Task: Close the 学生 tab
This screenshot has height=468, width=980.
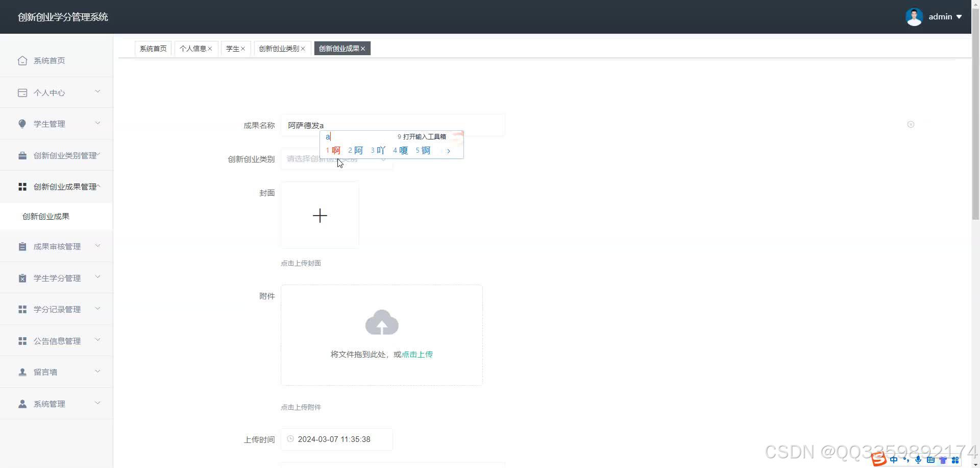Action: 243,49
